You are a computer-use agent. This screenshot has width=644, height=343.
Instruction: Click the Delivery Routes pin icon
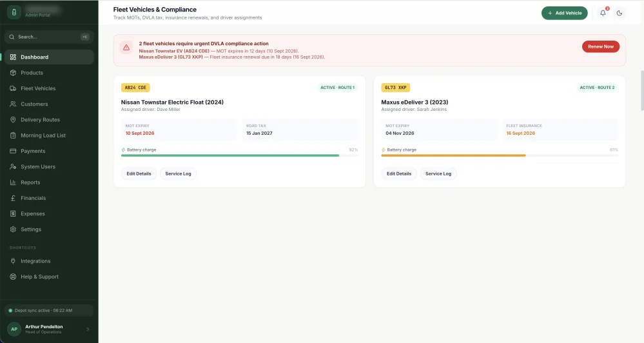click(13, 119)
